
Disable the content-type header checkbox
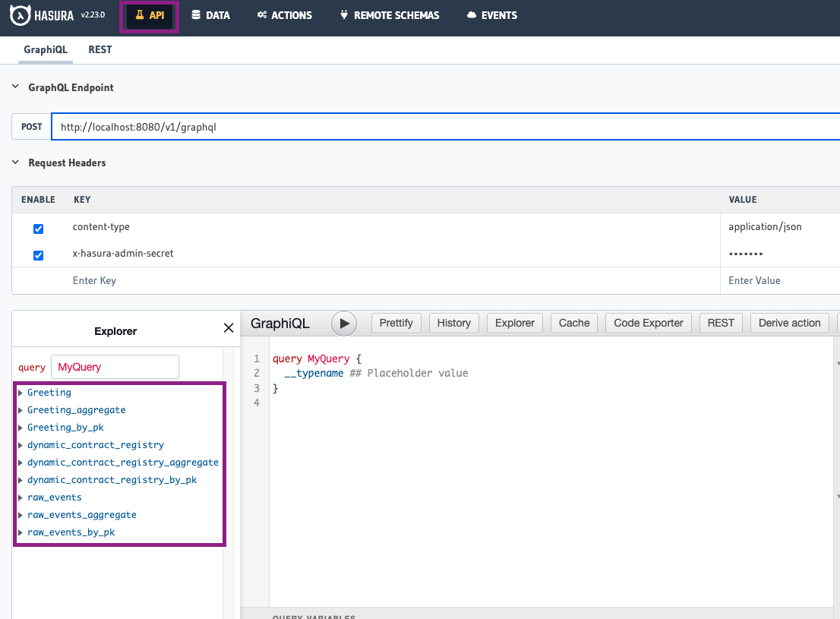coord(39,229)
